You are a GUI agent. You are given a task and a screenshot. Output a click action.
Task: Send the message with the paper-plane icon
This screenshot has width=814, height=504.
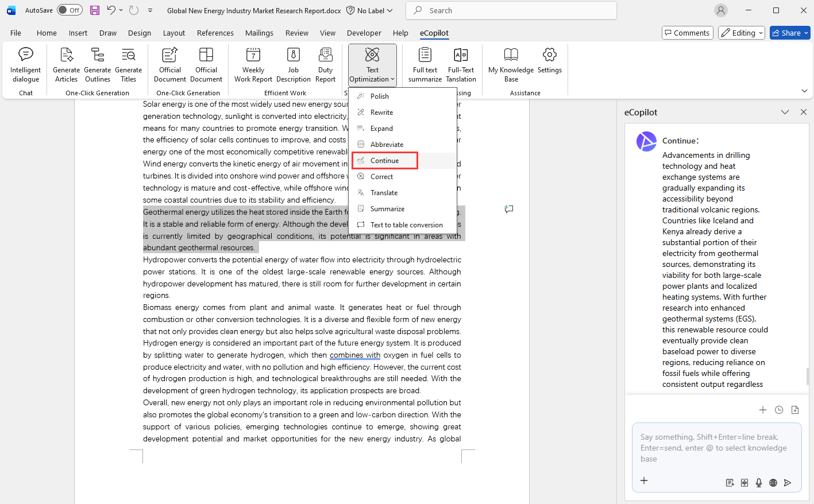click(x=788, y=483)
